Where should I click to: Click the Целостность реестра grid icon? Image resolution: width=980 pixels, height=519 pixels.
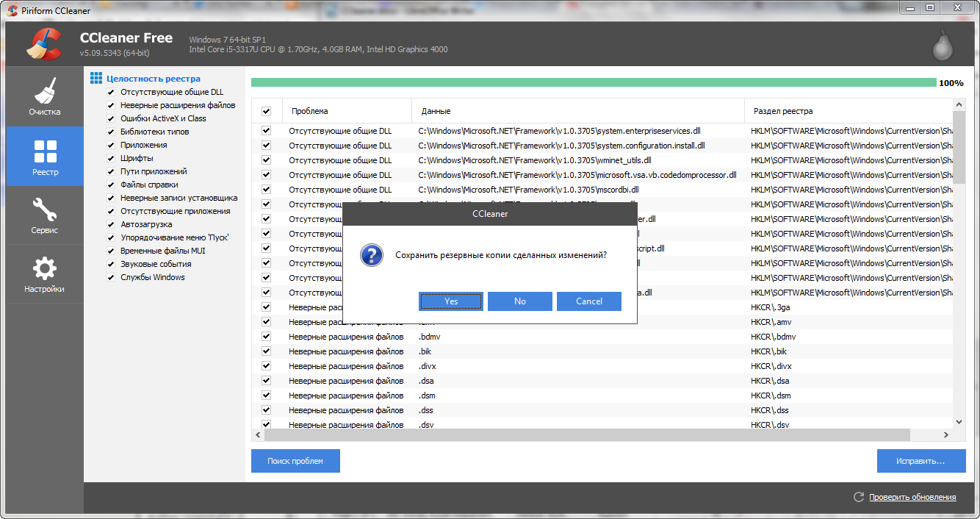click(96, 78)
